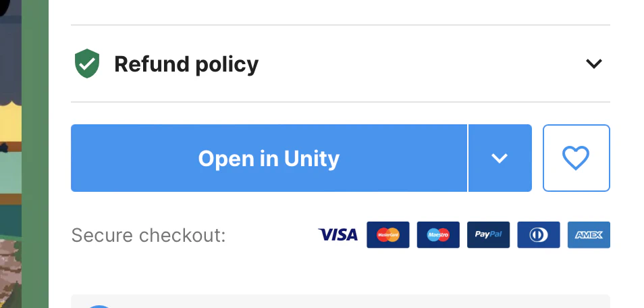Click the blue circle icon at bottom
This screenshot has height=308, width=644.
pyautogui.click(x=100, y=305)
